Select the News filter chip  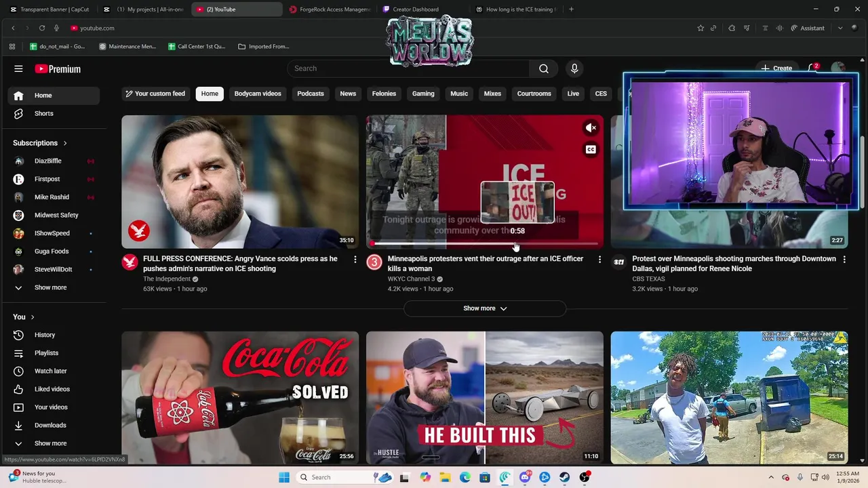click(348, 94)
